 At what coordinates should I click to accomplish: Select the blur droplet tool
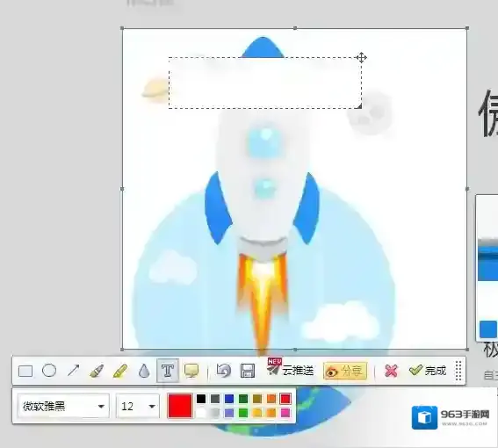144,371
